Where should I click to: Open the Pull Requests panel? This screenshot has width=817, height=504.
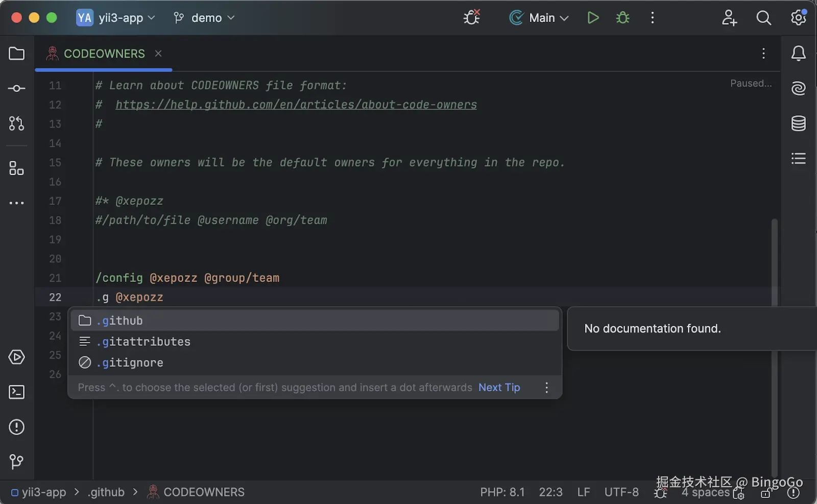(x=16, y=123)
